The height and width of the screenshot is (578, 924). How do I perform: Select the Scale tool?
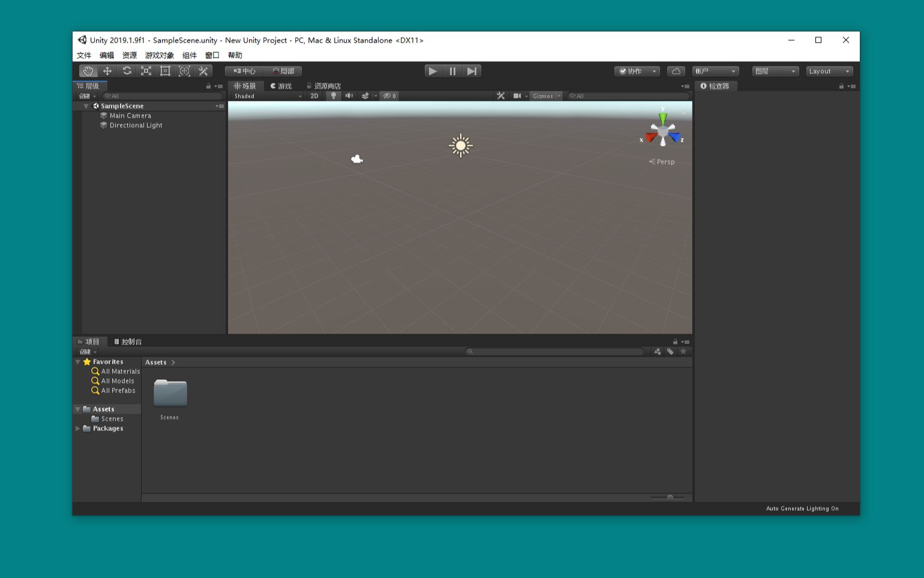pyautogui.click(x=146, y=71)
